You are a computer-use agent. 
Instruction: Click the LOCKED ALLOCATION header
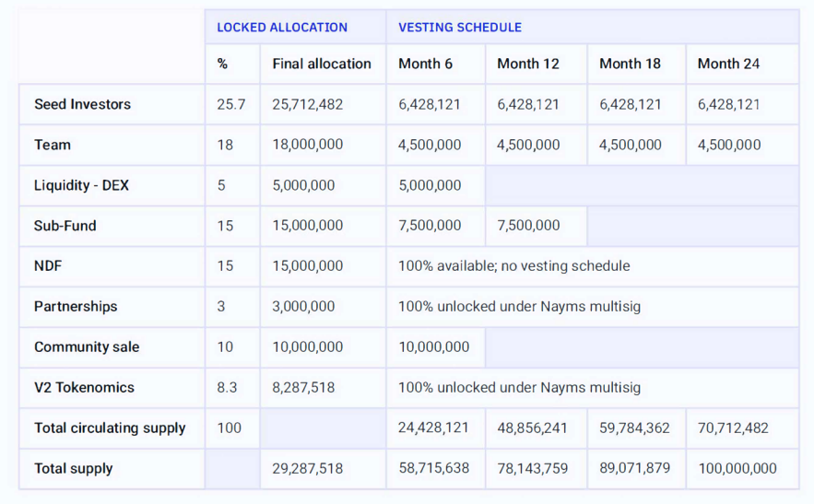282,27
